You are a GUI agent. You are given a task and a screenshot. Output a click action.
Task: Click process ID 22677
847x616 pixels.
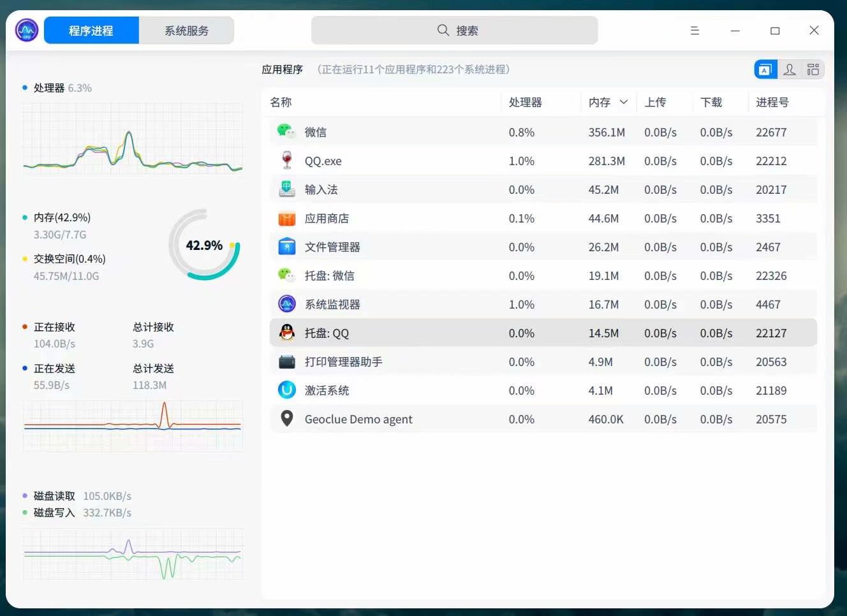pyautogui.click(x=771, y=132)
